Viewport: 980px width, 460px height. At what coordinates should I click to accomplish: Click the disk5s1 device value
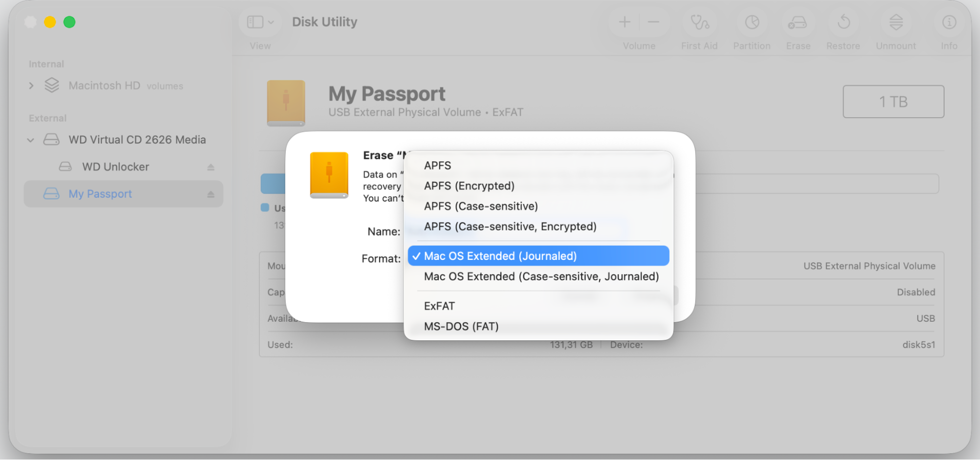[919, 345]
